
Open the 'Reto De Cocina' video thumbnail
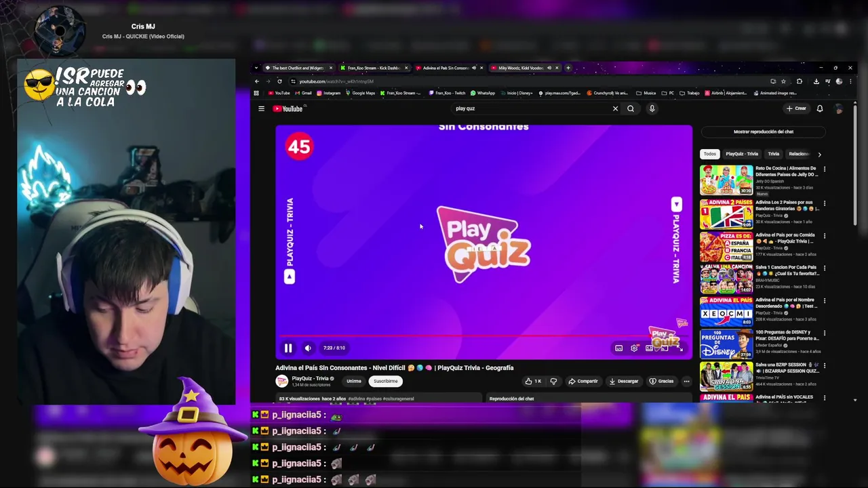click(726, 180)
